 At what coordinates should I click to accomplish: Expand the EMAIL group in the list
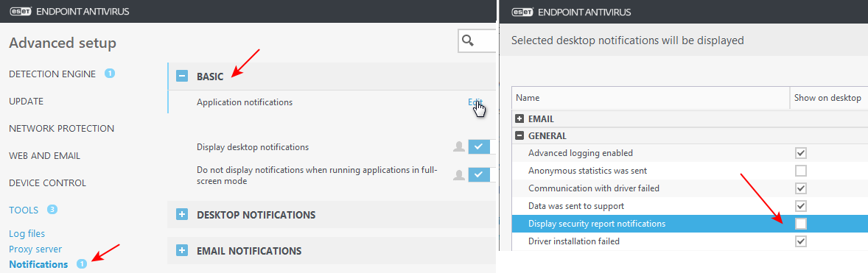[519, 118]
